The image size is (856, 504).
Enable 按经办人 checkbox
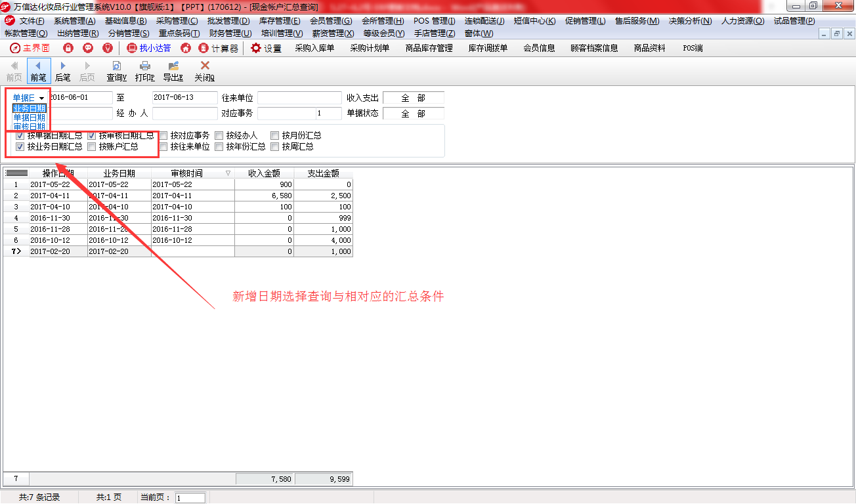coord(219,136)
